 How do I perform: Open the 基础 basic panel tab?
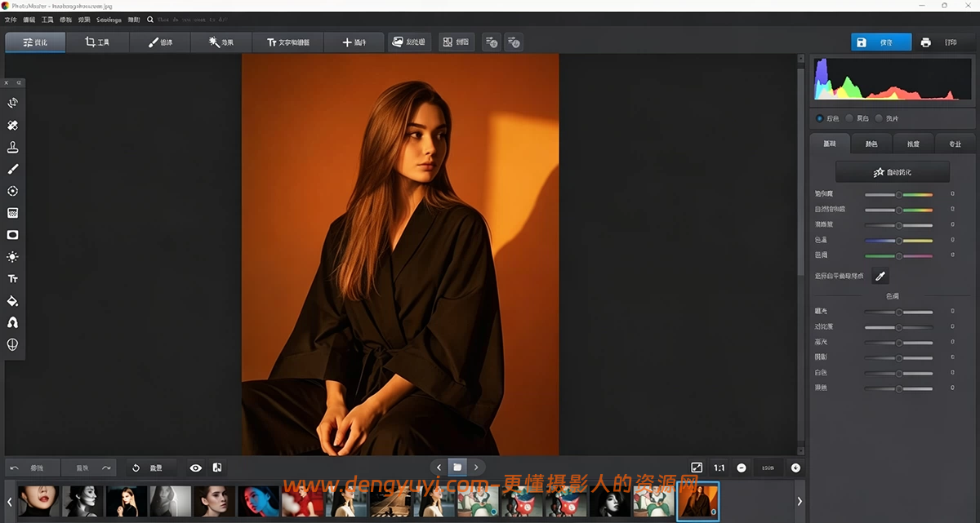coord(830,144)
